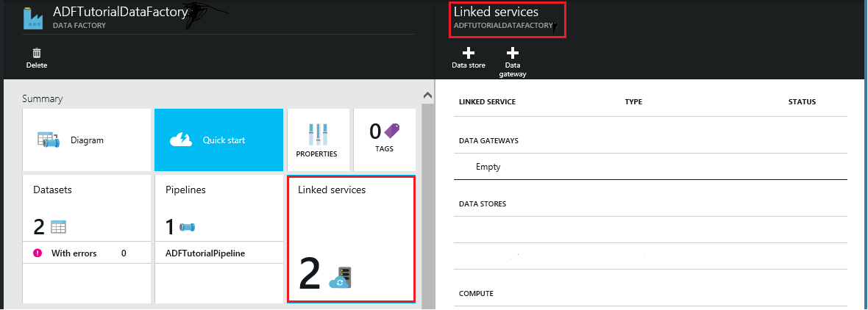Select ADFTutorialPipeline from the Pipelines list
Screen dimensions: 868x310
(205, 253)
